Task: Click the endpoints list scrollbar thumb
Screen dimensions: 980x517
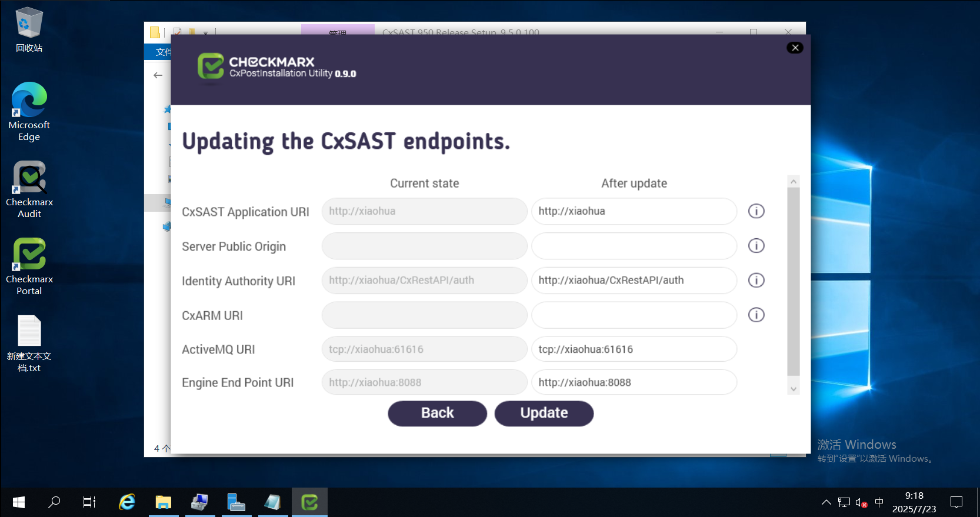Action: pyautogui.click(x=794, y=282)
